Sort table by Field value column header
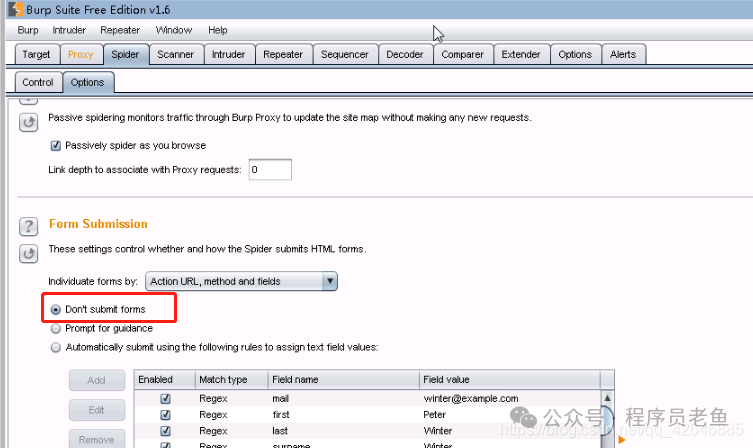Viewport: 753px width, 448px height. [510, 379]
